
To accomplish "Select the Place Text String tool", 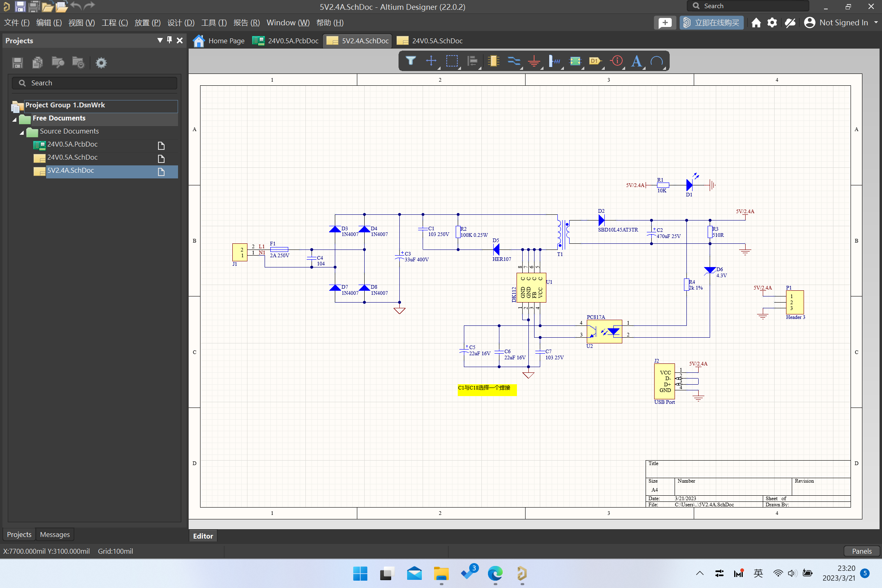I will point(637,61).
